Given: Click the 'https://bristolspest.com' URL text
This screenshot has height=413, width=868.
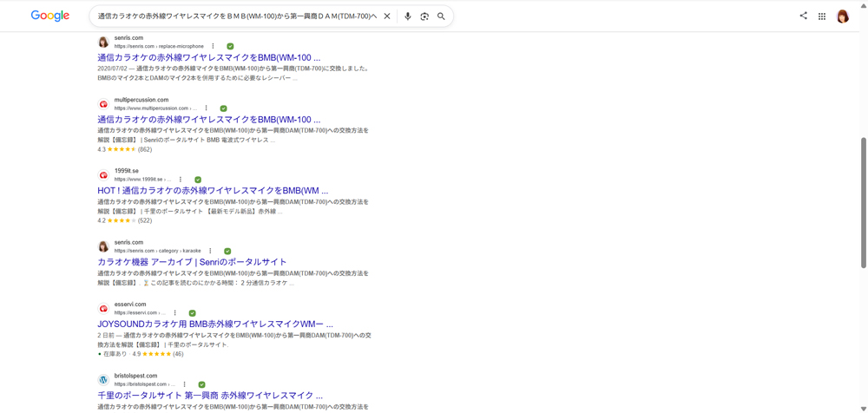Looking at the screenshot, I should tap(145, 384).
